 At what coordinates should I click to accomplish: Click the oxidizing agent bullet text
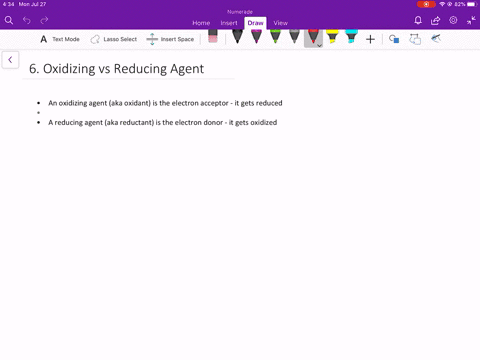(165, 103)
